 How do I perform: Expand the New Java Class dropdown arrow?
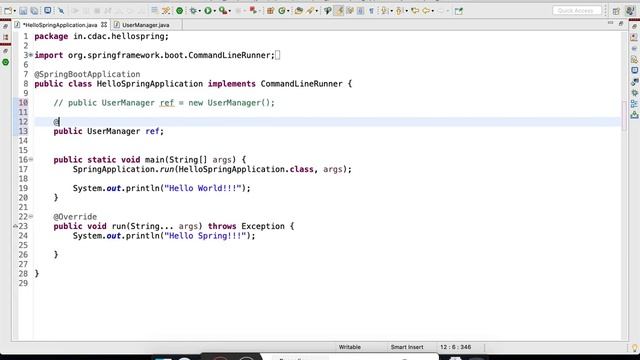coord(288,11)
